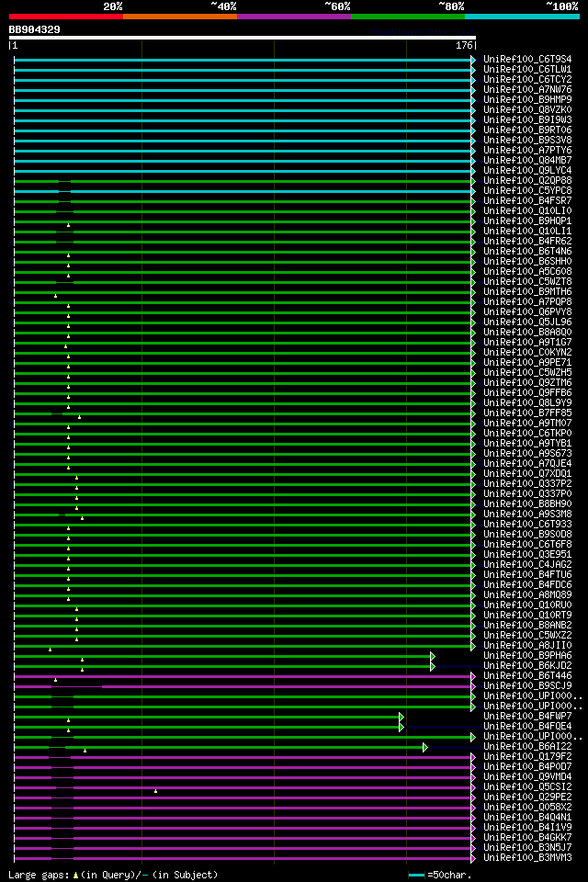Click the yellow gap marker on the A8JII0 row
This screenshot has height=882, width=588.
tap(51, 650)
